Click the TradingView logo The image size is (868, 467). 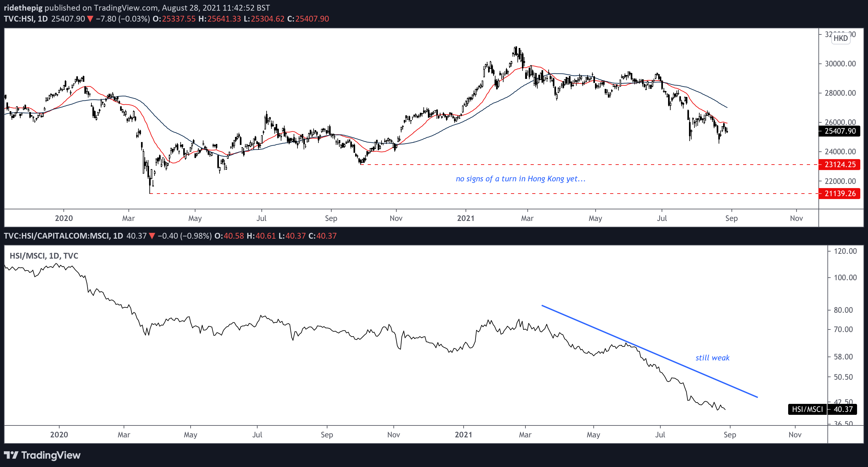point(42,455)
